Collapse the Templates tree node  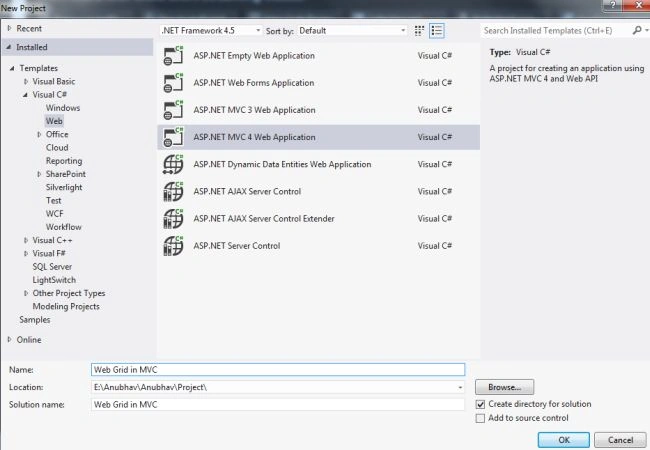tap(12, 68)
